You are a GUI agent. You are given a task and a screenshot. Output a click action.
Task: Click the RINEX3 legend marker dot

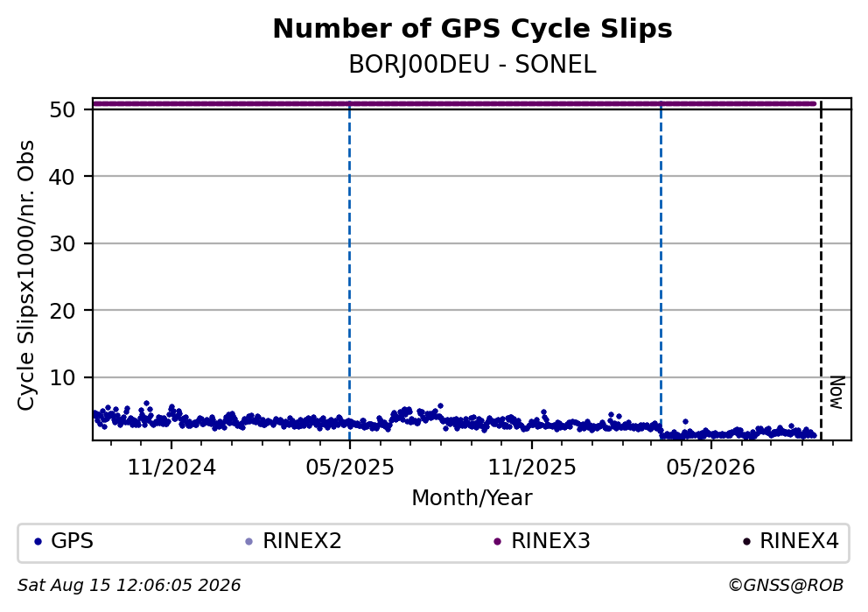click(x=497, y=542)
